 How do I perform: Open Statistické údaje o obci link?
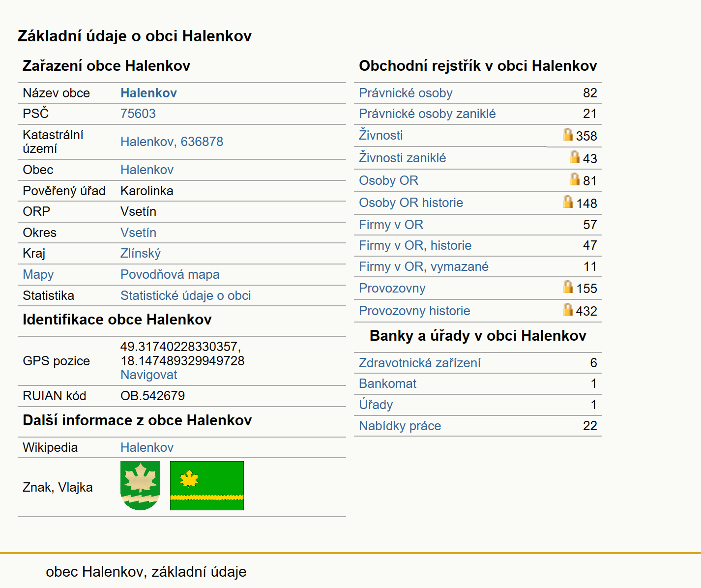coord(186,295)
